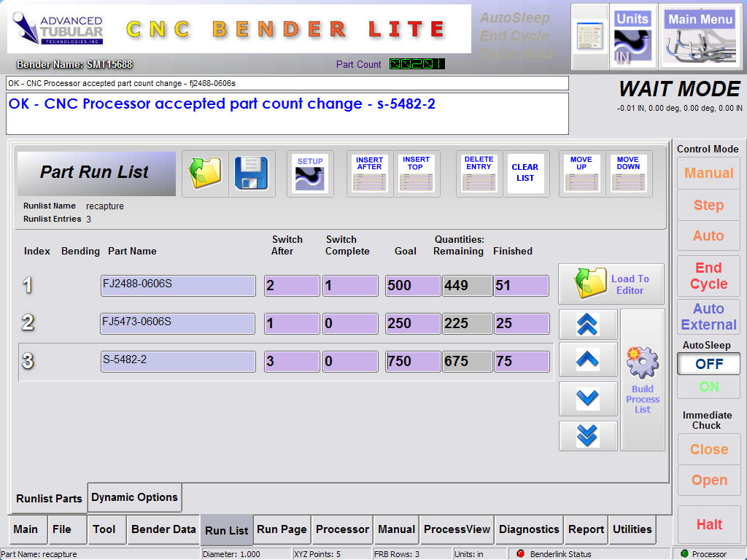Image resolution: width=747 pixels, height=560 pixels.
Task: Open runlist with the folder icon
Action: click(x=205, y=174)
